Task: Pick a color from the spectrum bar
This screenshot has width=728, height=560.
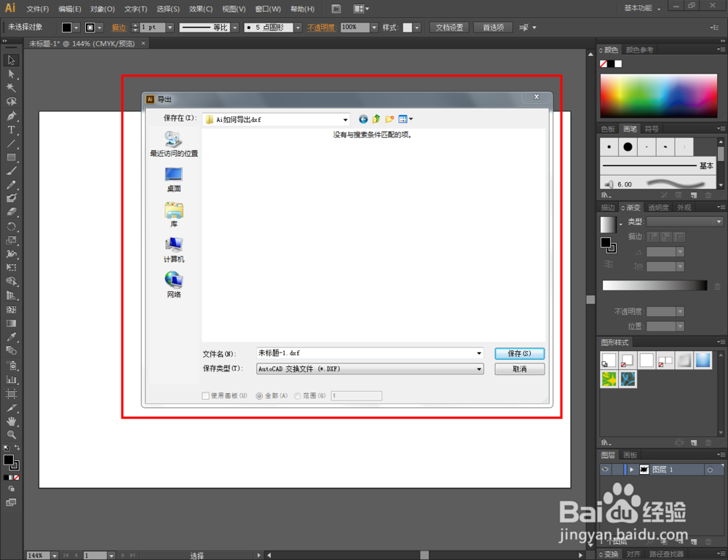Action: click(659, 95)
